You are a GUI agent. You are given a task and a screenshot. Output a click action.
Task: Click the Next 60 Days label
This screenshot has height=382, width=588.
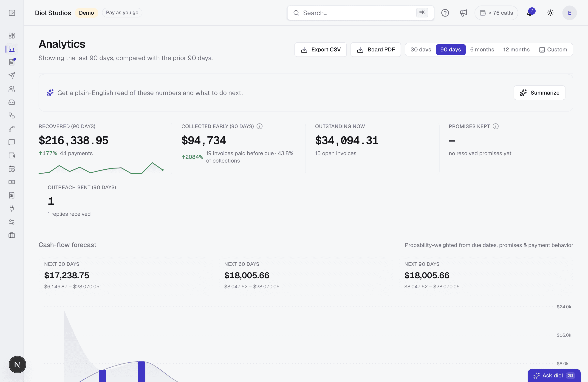(x=242, y=264)
